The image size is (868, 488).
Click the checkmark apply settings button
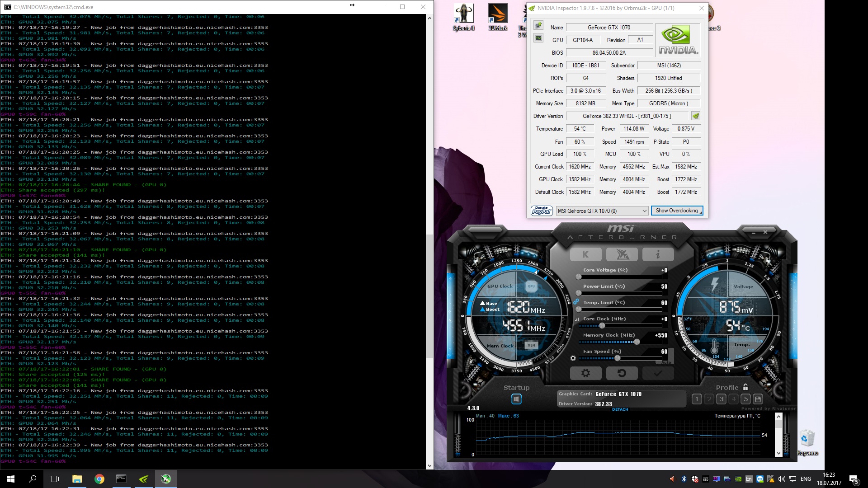(x=658, y=373)
